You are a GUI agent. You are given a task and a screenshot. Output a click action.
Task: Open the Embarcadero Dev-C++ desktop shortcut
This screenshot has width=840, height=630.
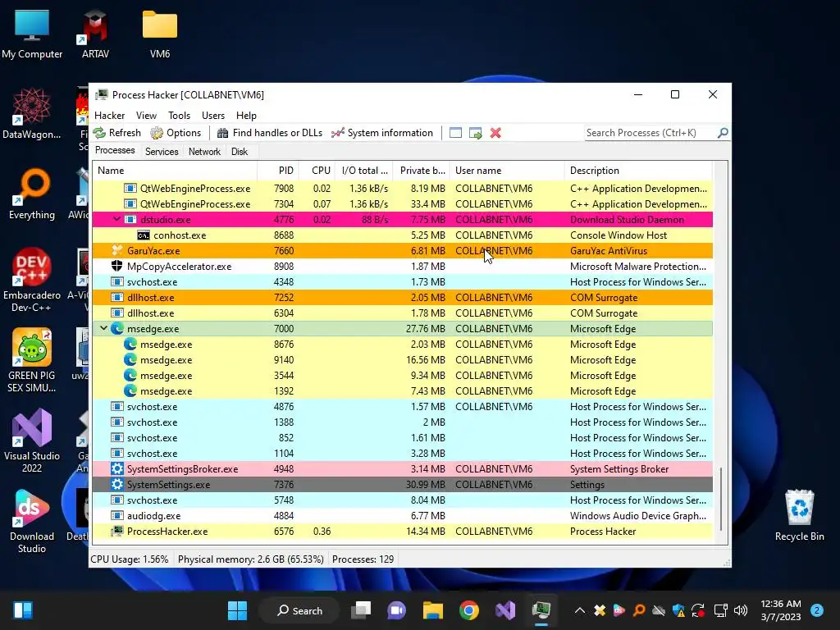pos(32,280)
